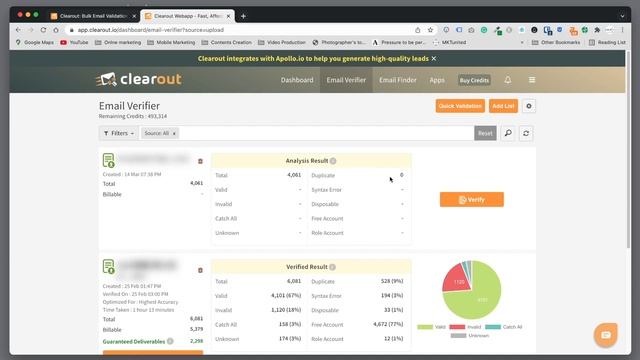Screen dimensions: 640x360
Task: Remove the Source: All filter chip
Action: [174, 133]
